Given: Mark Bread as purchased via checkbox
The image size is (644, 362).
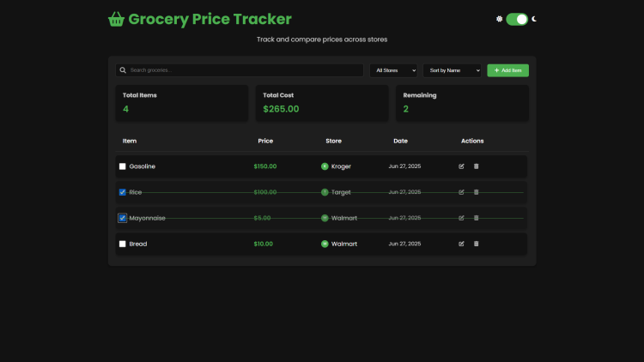Looking at the screenshot, I should tap(123, 244).
